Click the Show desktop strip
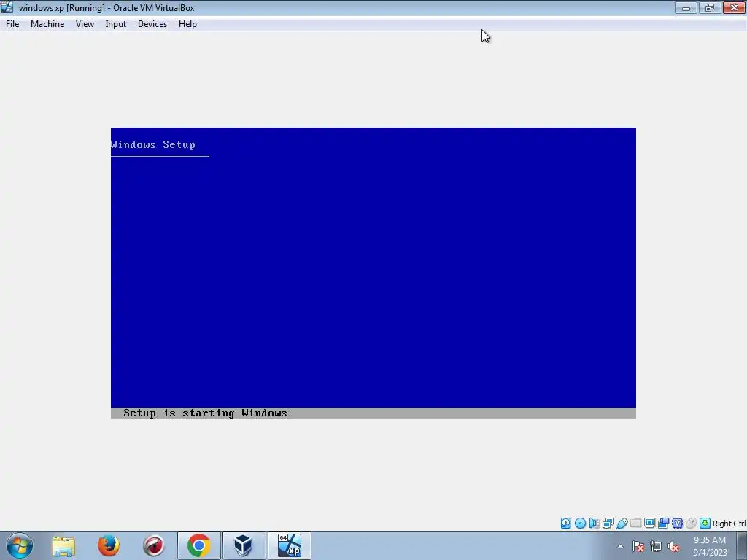Image resolution: width=747 pixels, height=560 pixels. click(742, 545)
